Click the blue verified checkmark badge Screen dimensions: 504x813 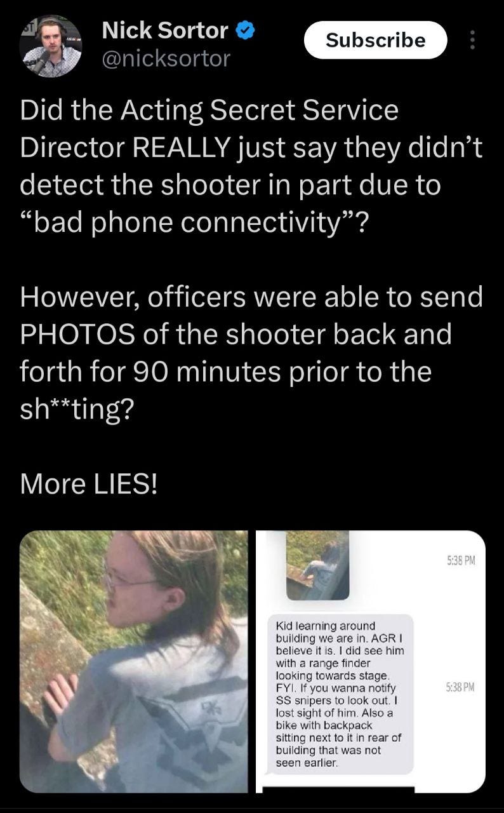[x=246, y=30]
